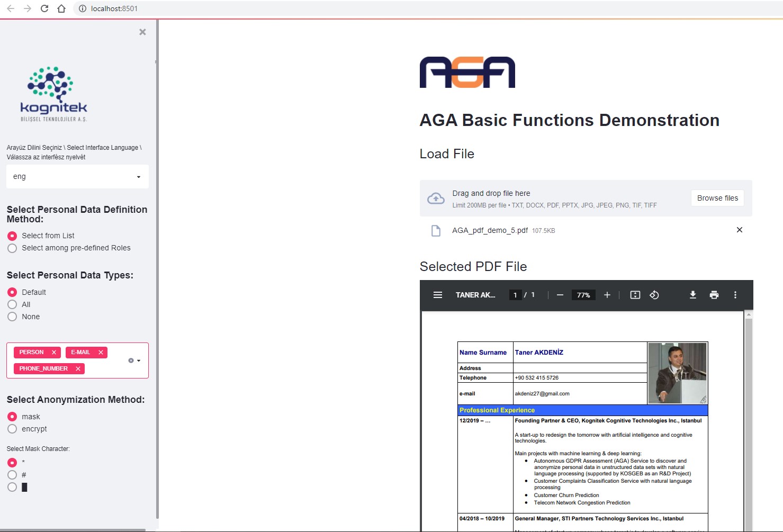Click the 'Load File' heading
This screenshot has width=783, height=532.
(x=447, y=154)
